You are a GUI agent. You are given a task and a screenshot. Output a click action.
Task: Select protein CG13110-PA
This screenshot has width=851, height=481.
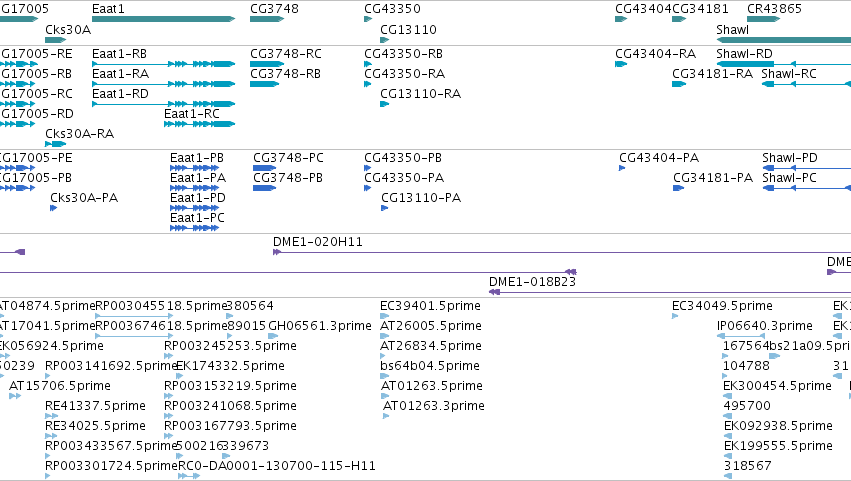coord(421,198)
